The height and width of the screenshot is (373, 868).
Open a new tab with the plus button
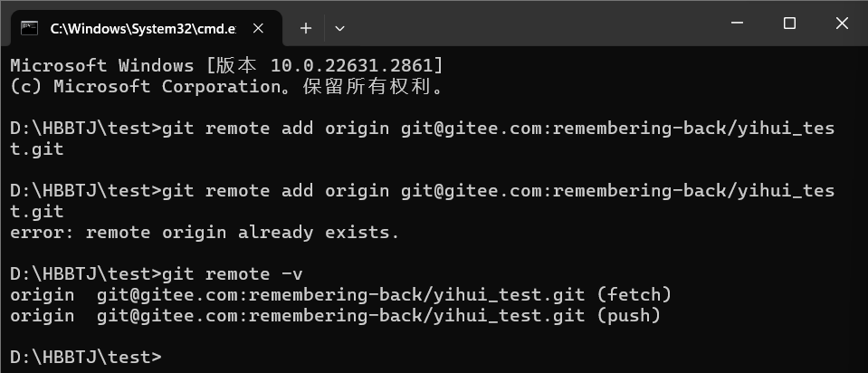(x=306, y=28)
